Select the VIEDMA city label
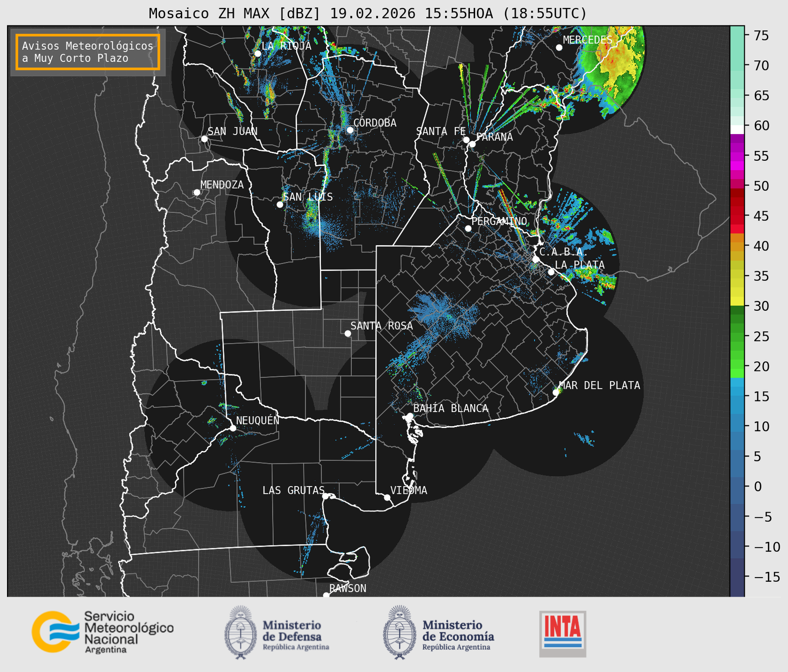 (x=409, y=490)
